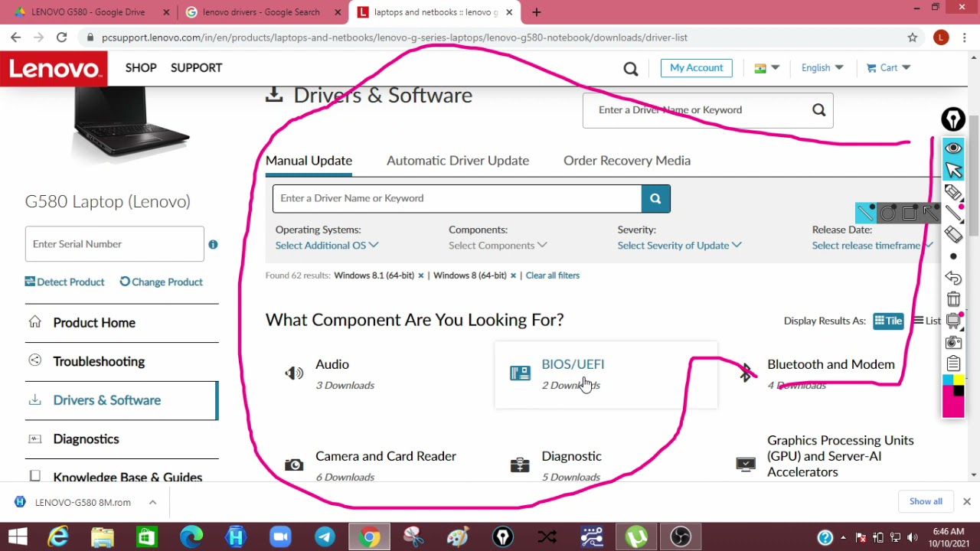Open the site search magnifier in header
Screen dimensions: 980x551
631,69
